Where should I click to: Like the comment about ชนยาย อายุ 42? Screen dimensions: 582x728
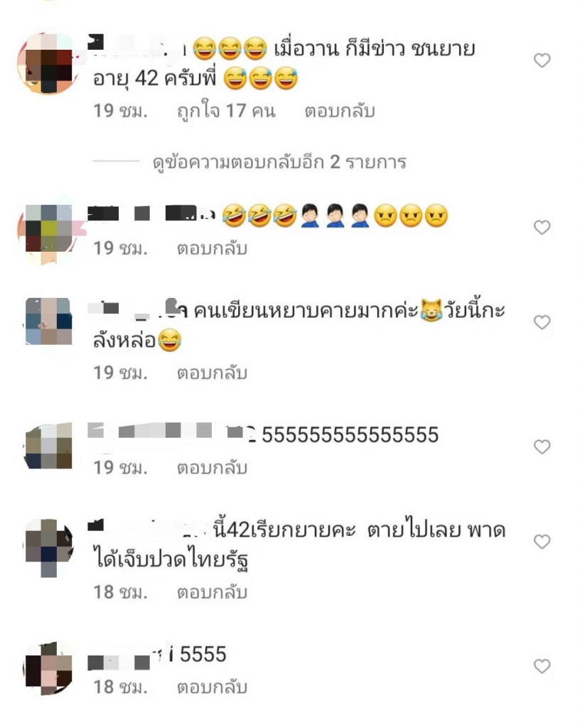coord(541,60)
